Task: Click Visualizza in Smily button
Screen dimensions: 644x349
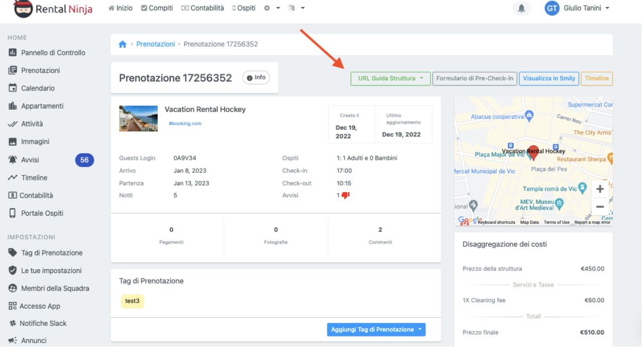Action: click(549, 78)
